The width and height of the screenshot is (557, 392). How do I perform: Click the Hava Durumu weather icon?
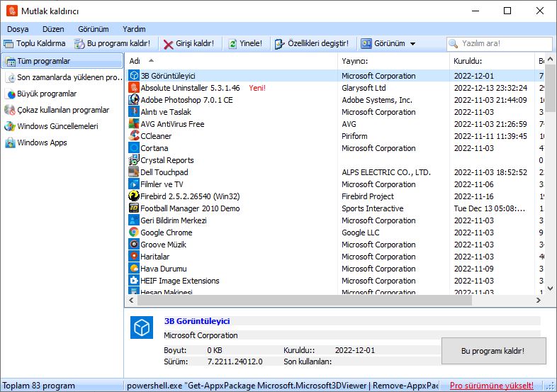click(134, 269)
